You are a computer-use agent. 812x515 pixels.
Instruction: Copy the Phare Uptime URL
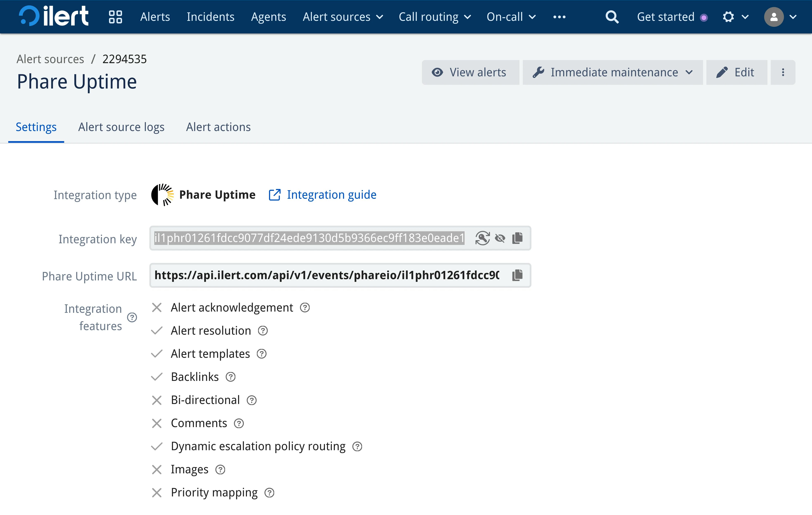pyautogui.click(x=517, y=275)
